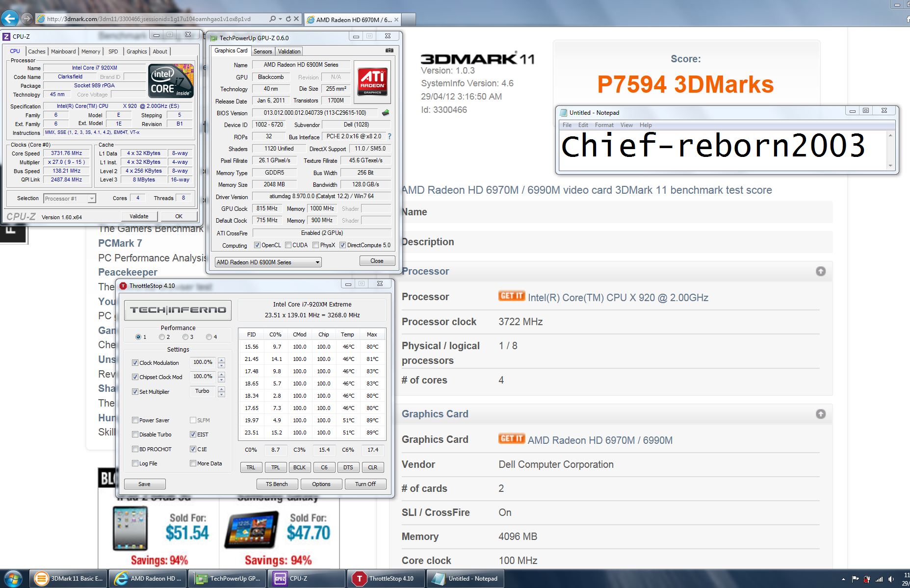This screenshot has width=910, height=588.
Task: Enable Power Saver checkbox
Action: [x=135, y=420]
